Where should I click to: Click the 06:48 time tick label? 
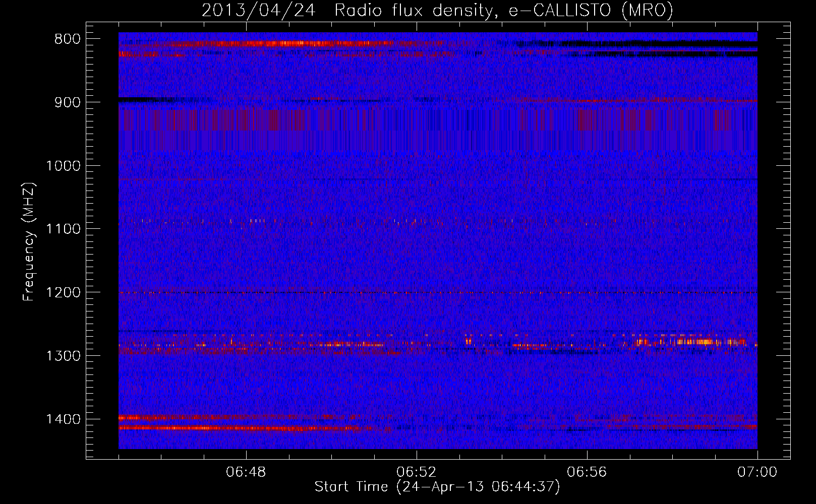pos(246,472)
